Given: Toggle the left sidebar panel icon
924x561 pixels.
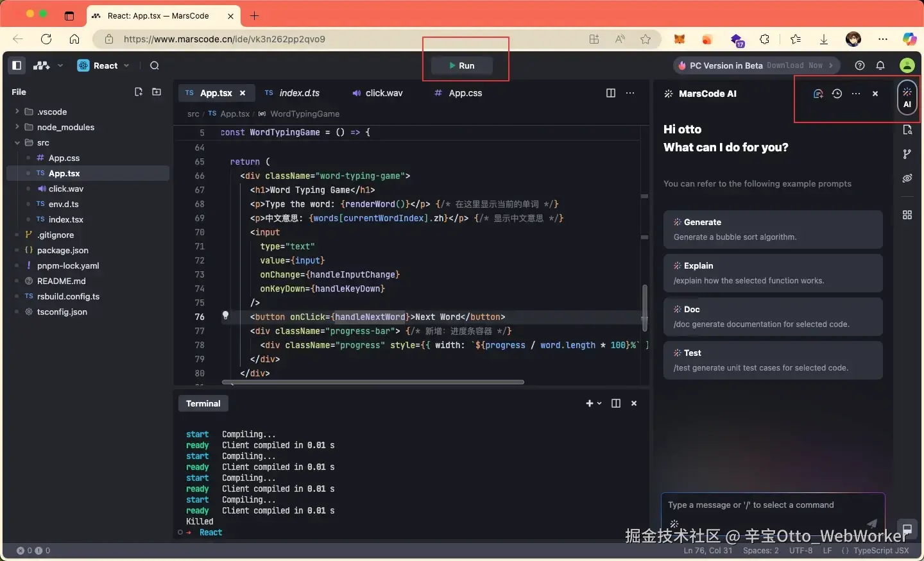Looking at the screenshot, I should point(17,65).
